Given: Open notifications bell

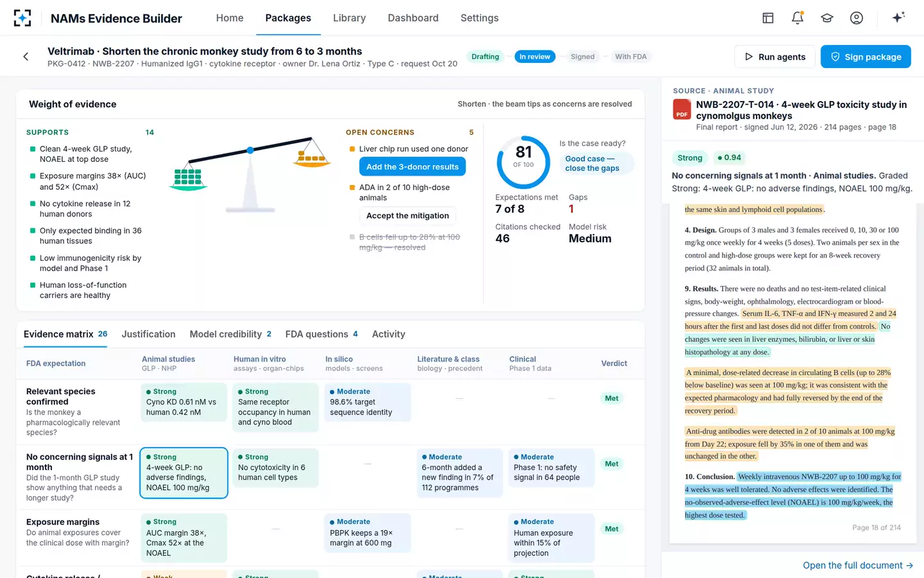Looking at the screenshot, I should (798, 18).
